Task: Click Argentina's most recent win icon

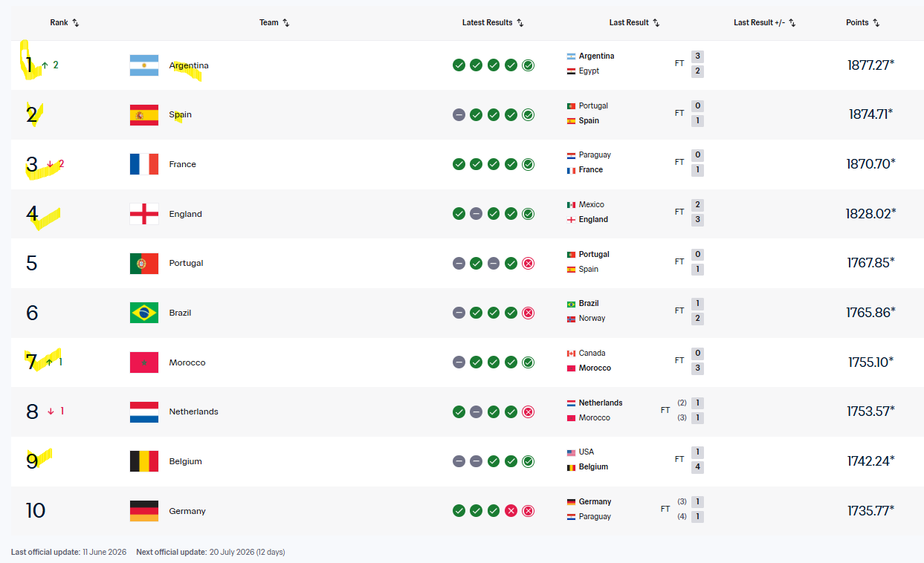Action: tap(529, 65)
